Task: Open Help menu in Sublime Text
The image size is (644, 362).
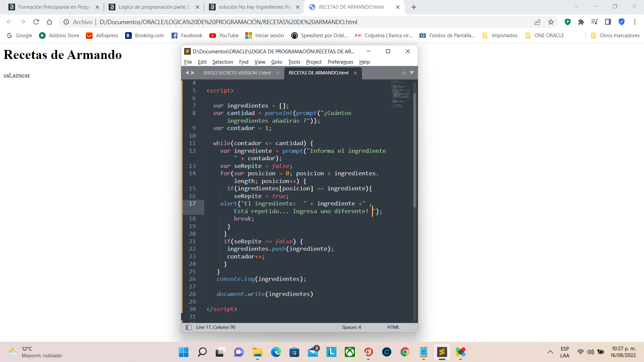Action: coord(365,62)
